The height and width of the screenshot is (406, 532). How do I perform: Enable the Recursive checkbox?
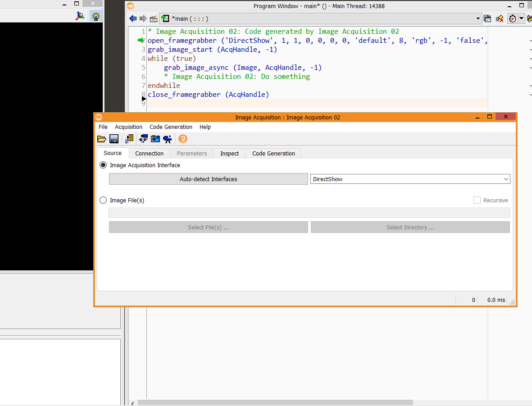477,200
